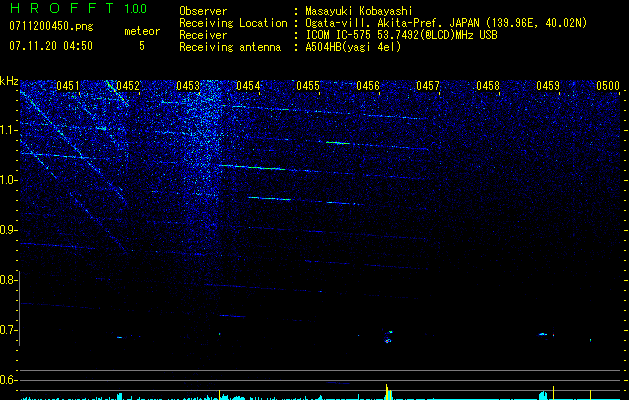
Task: Click the kHz axis unit label
Action: tap(9, 81)
